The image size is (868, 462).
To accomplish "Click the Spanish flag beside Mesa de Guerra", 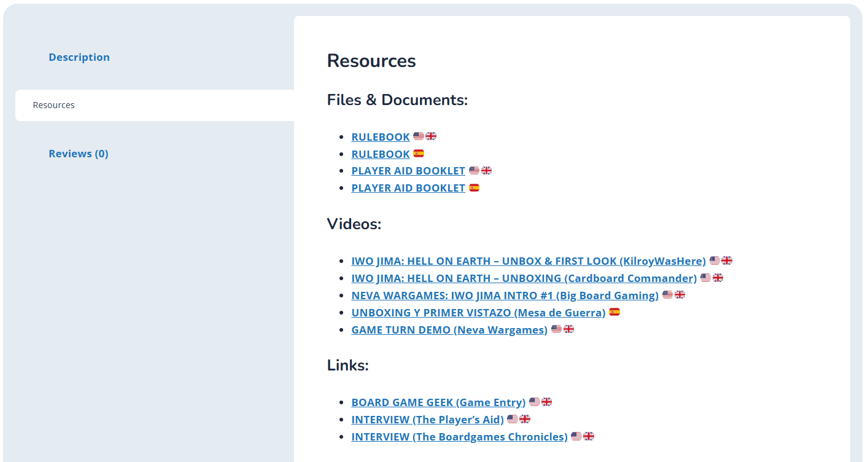I will (x=614, y=312).
